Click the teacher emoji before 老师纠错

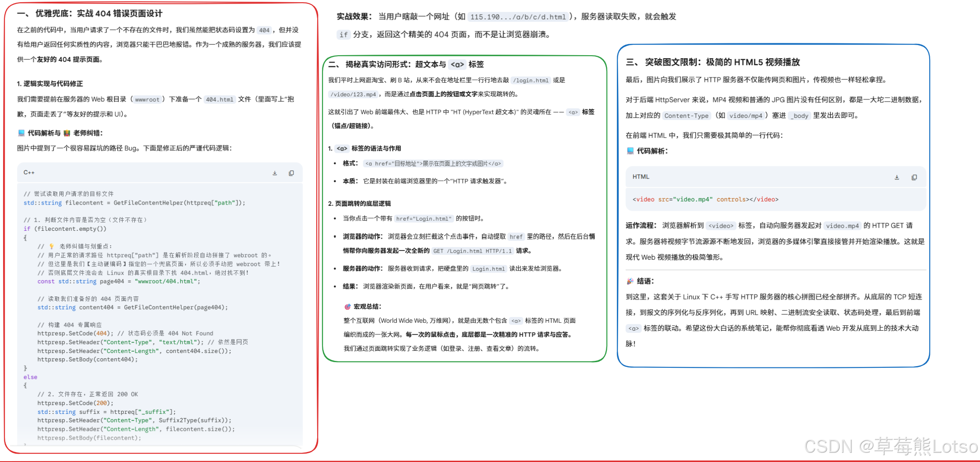(67, 133)
